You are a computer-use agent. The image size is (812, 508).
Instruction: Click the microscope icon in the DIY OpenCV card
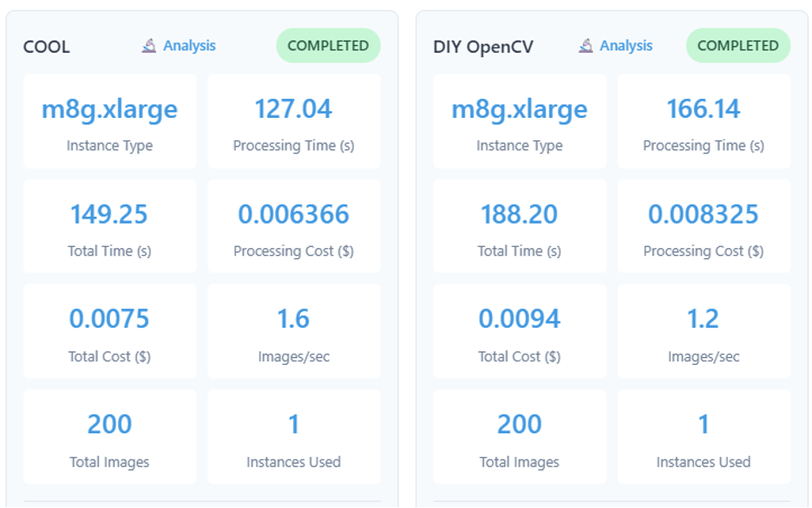click(586, 46)
